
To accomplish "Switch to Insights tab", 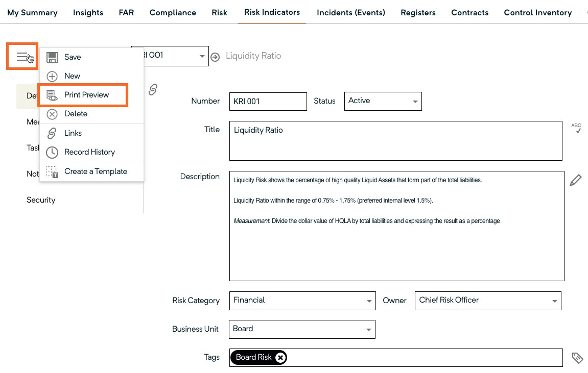I will 88,13.
